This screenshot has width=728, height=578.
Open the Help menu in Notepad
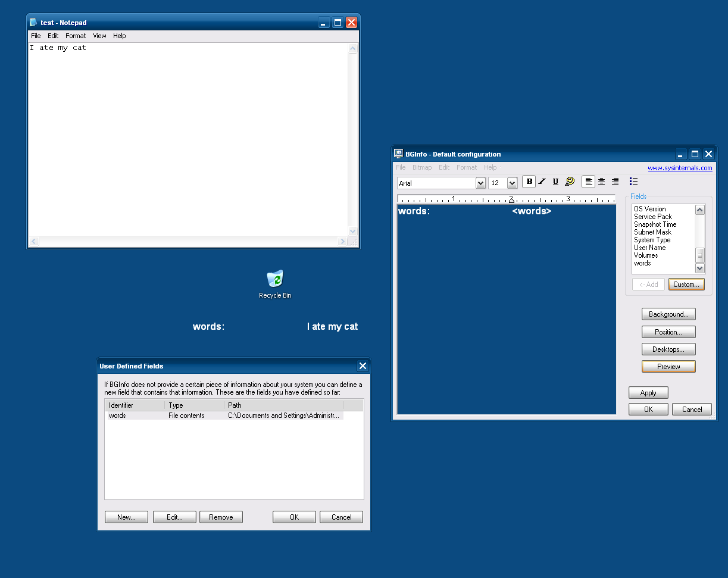pos(120,36)
